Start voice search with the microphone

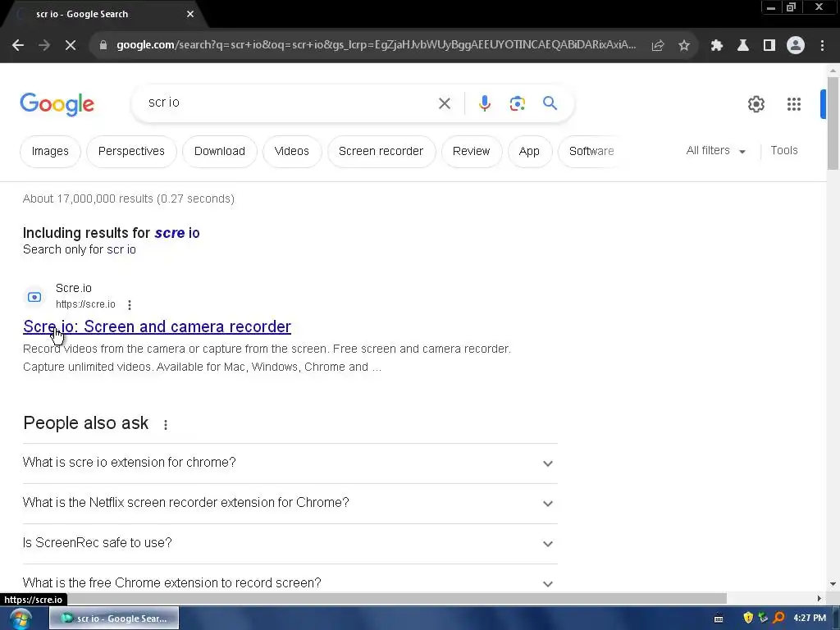[x=484, y=103]
